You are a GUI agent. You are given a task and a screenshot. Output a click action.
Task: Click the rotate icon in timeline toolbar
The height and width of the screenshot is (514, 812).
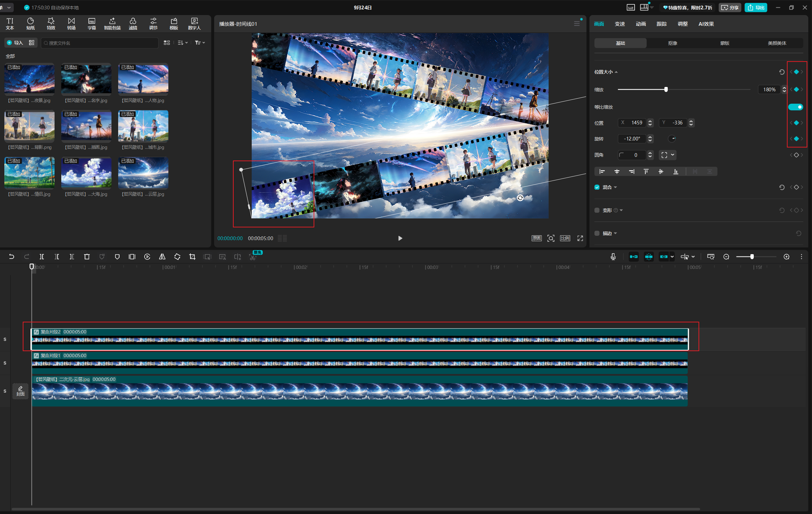tap(177, 256)
